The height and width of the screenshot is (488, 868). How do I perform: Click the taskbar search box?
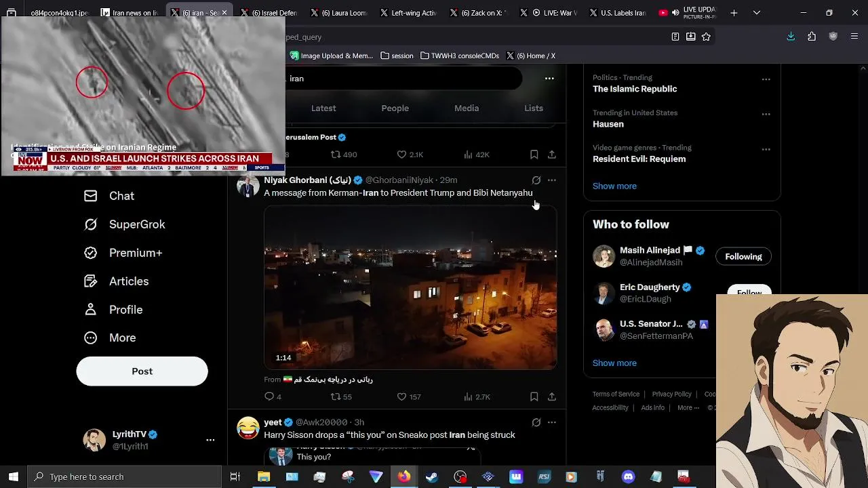coord(125,476)
